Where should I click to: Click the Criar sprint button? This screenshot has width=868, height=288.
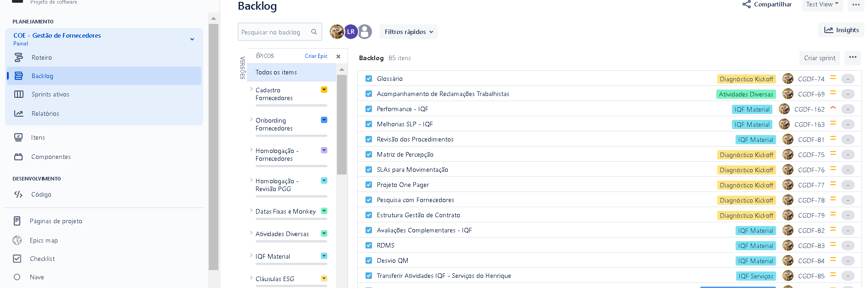819,58
